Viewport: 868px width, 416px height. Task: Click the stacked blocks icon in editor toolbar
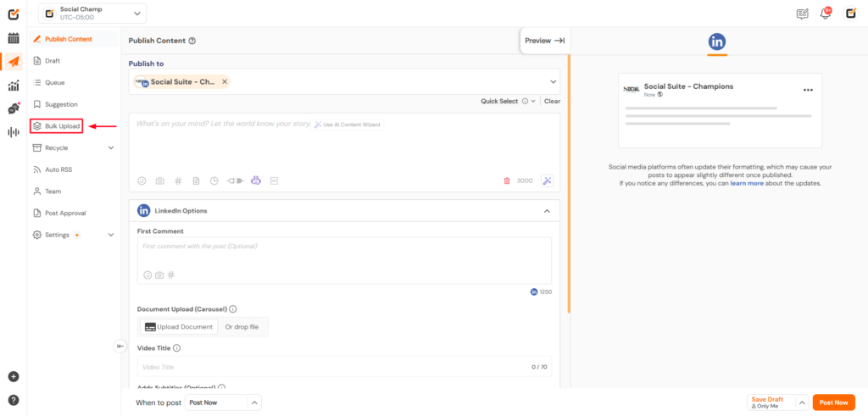tap(274, 181)
